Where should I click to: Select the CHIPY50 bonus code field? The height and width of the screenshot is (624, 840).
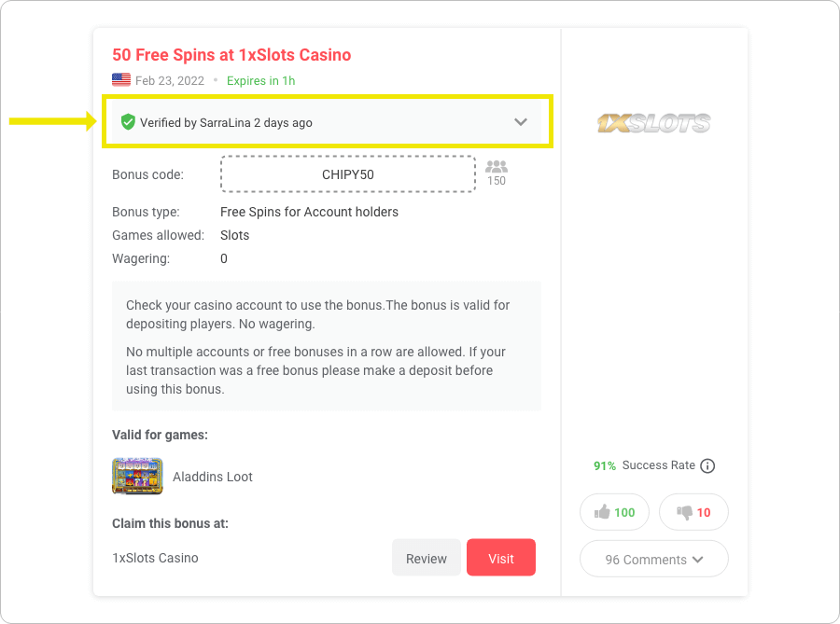pyautogui.click(x=347, y=173)
